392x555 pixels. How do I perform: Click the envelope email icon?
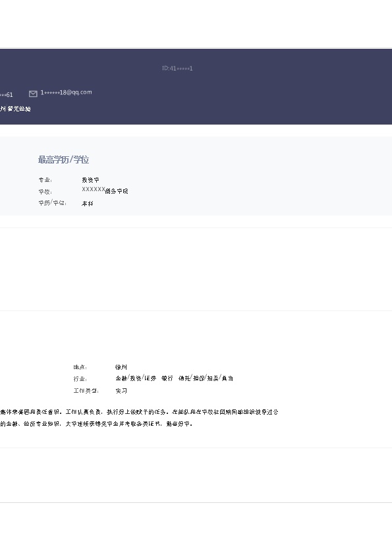(x=33, y=94)
